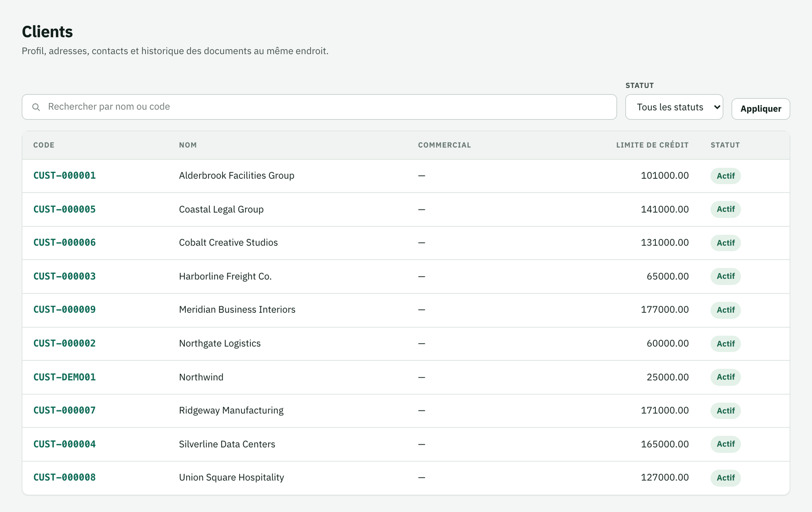This screenshot has width=812, height=512.
Task: Open customer CUST-000007 link
Action: (65, 410)
